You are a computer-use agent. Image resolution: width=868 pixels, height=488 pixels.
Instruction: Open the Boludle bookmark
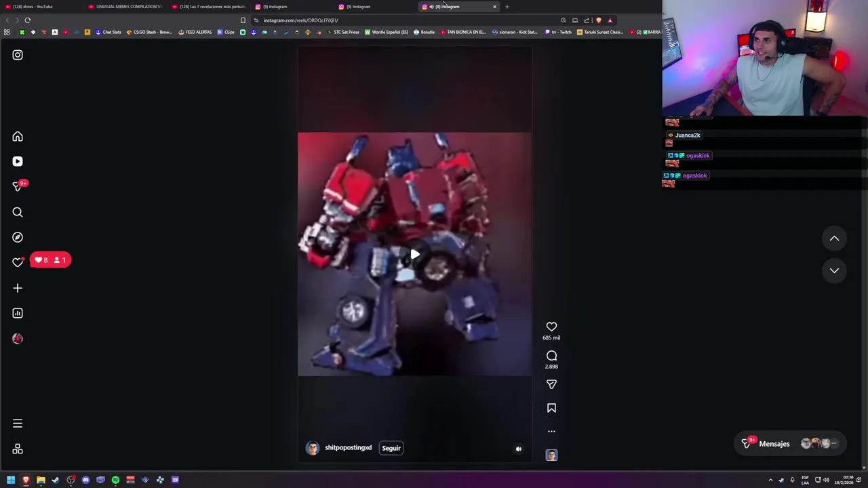tap(424, 32)
